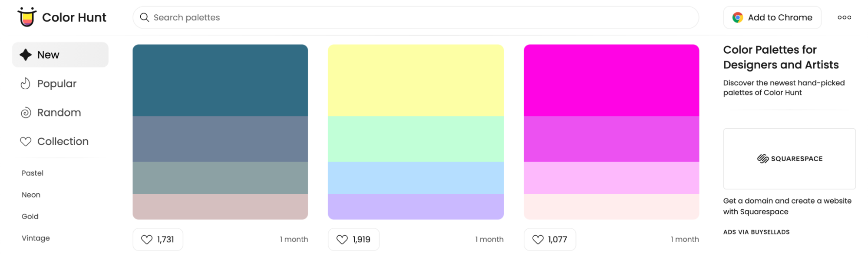
Task: Click the Chrome icon in Add to Chrome
Action: pos(737,17)
